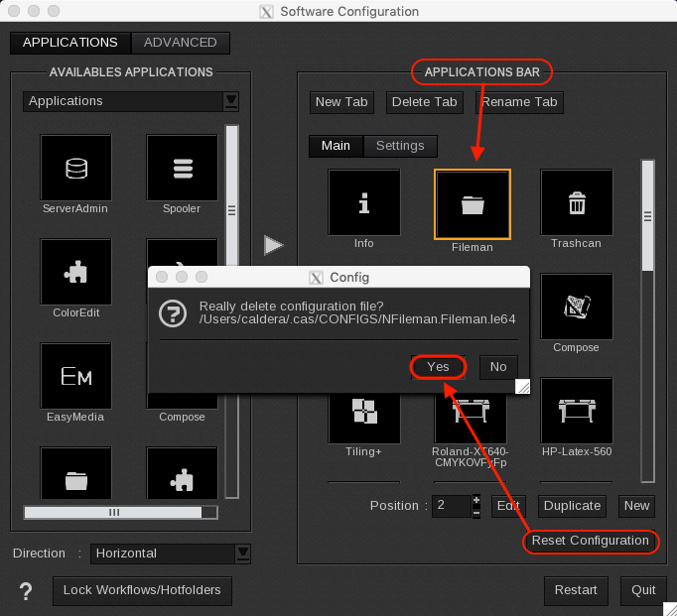Select the Fileman folder icon

tap(473, 204)
